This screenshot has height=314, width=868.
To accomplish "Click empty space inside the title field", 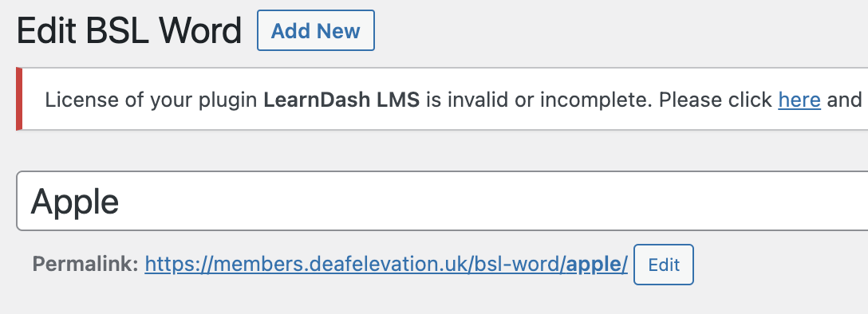I will tap(493, 201).
